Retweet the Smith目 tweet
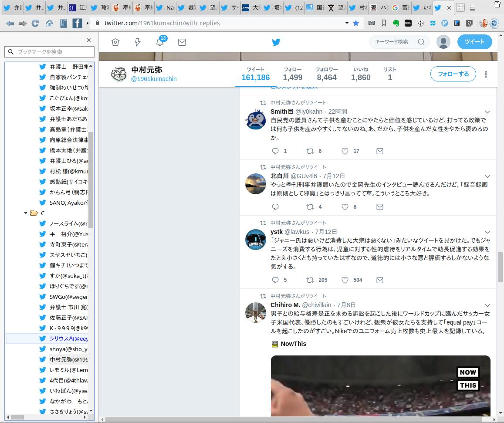This screenshot has width=504, height=423. (310, 151)
